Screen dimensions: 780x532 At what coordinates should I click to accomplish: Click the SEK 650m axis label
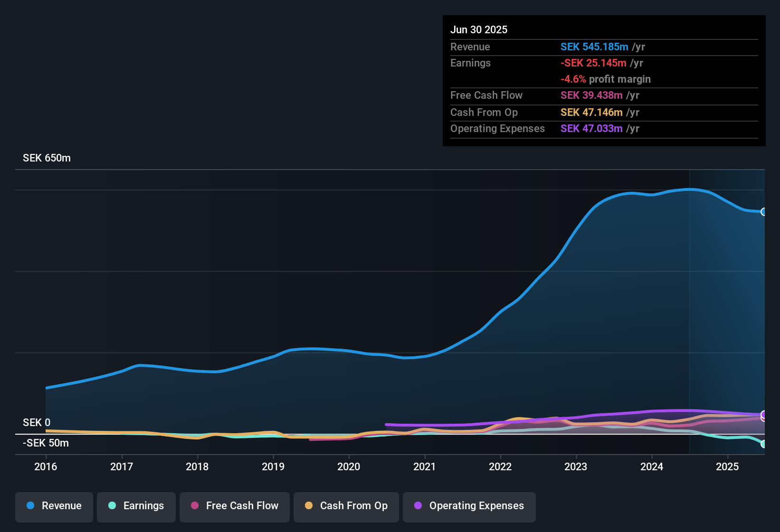click(47, 158)
